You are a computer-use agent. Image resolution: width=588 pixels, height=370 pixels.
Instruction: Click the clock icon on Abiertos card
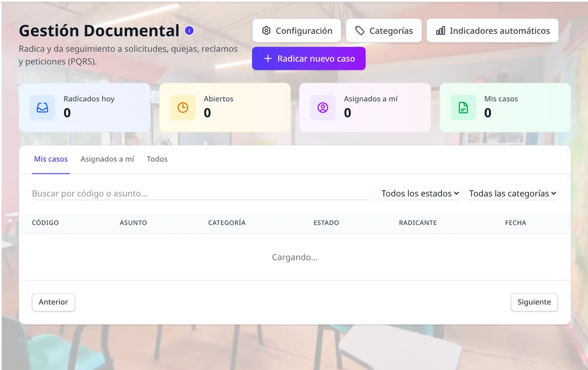(x=183, y=107)
